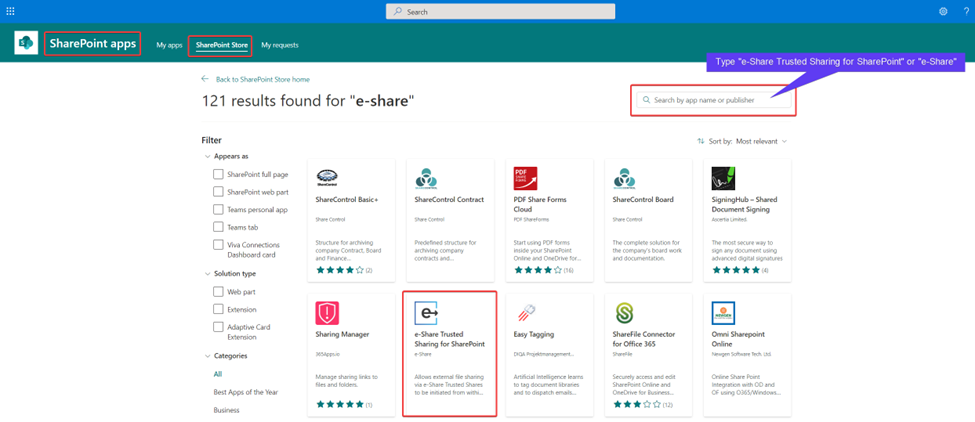Open the help question mark icon
Viewport: 975px width, 422px height.
pyautogui.click(x=966, y=11)
